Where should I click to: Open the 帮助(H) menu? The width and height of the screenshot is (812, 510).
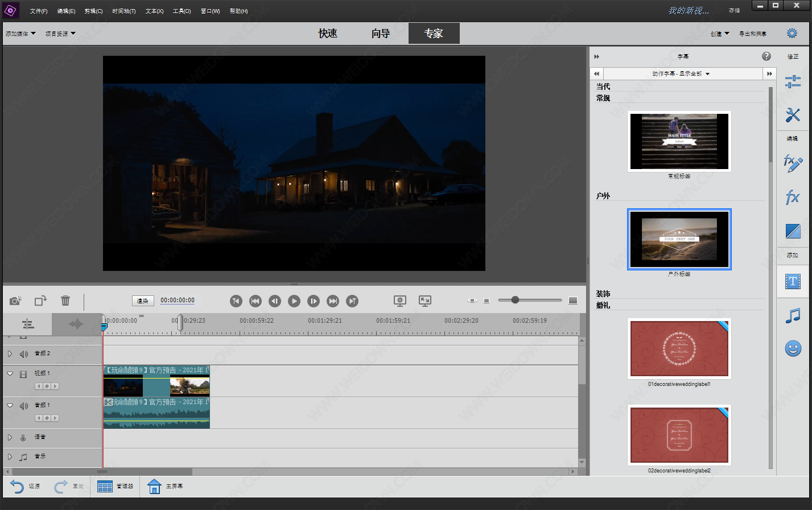(238, 11)
